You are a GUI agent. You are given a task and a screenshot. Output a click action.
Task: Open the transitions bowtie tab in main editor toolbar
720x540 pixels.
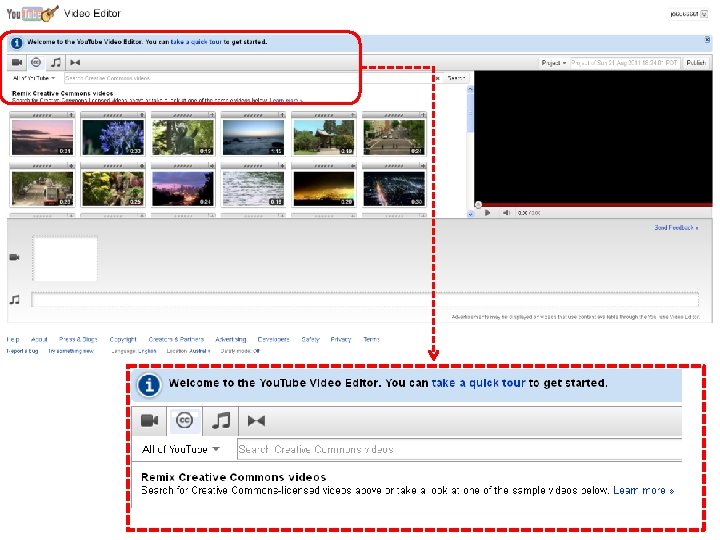pyautogui.click(x=75, y=62)
